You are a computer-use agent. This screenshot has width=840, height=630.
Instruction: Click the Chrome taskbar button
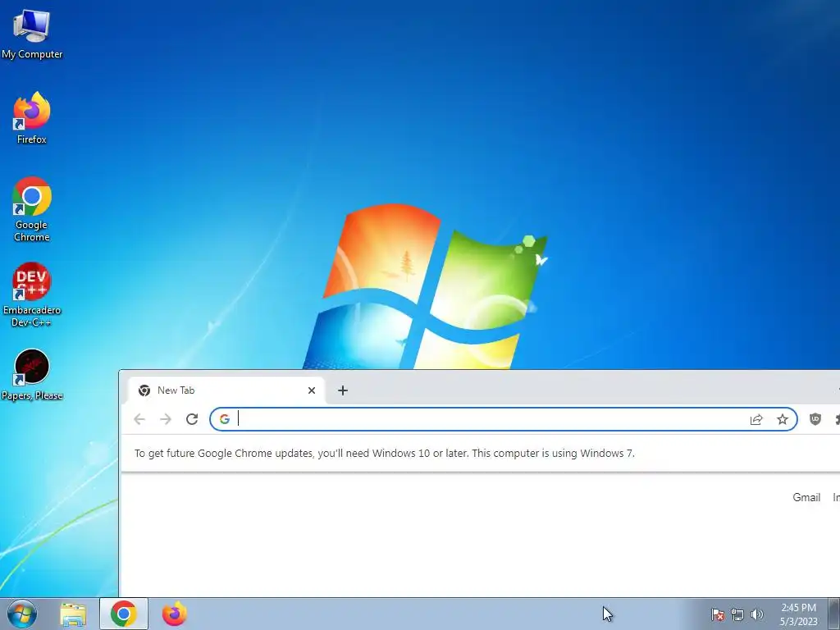pos(124,614)
